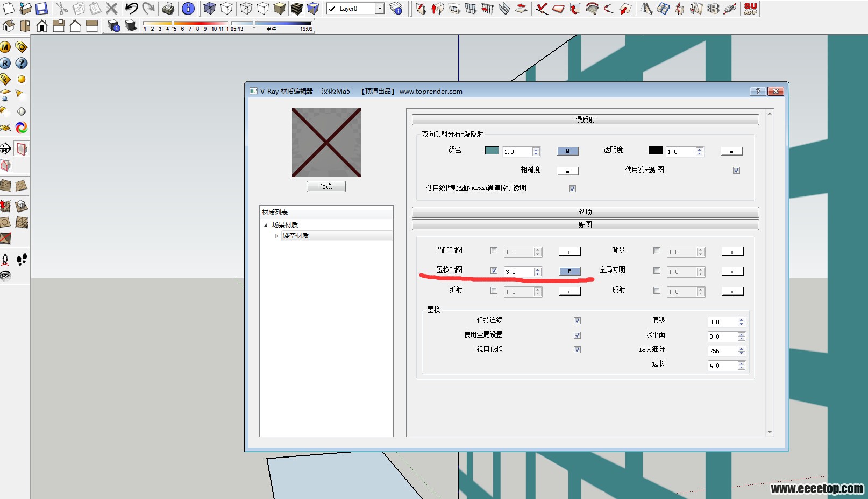Click the 置换贴图 value stepper arrows

click(538, 272)
